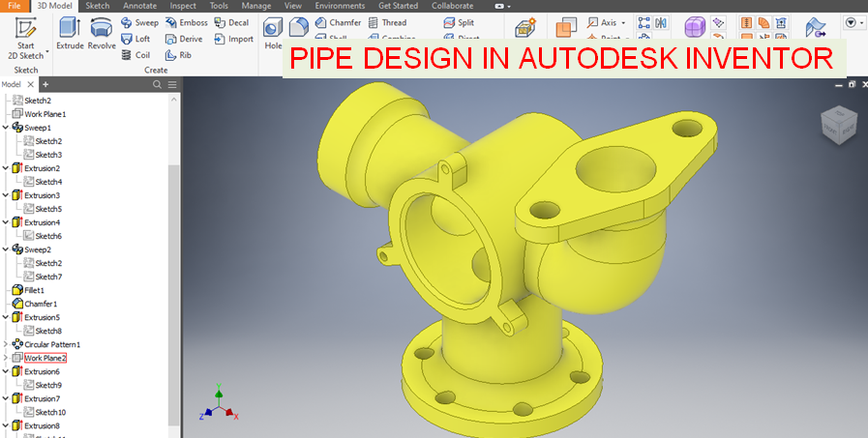Screen dimensions: 868x438
Task: Collapse the Extrusion2 node
Action: 6,168
